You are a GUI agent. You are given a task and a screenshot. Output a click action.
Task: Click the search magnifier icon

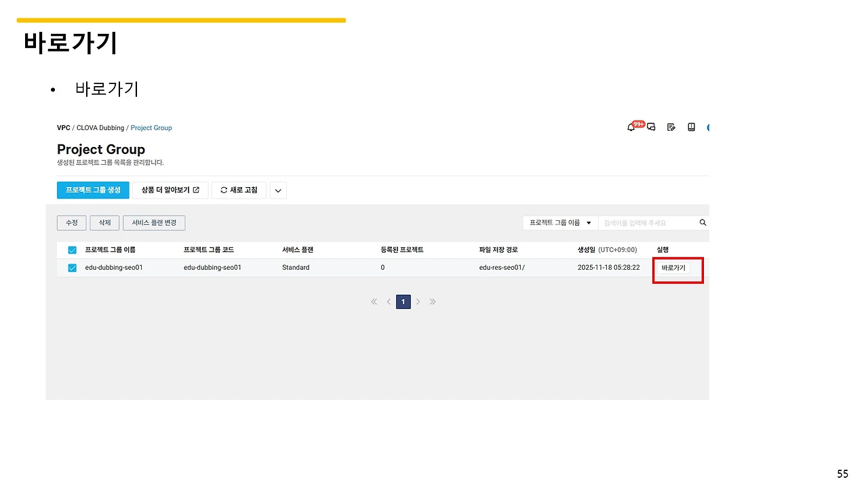pyautogui.click(x=703, y=222)
